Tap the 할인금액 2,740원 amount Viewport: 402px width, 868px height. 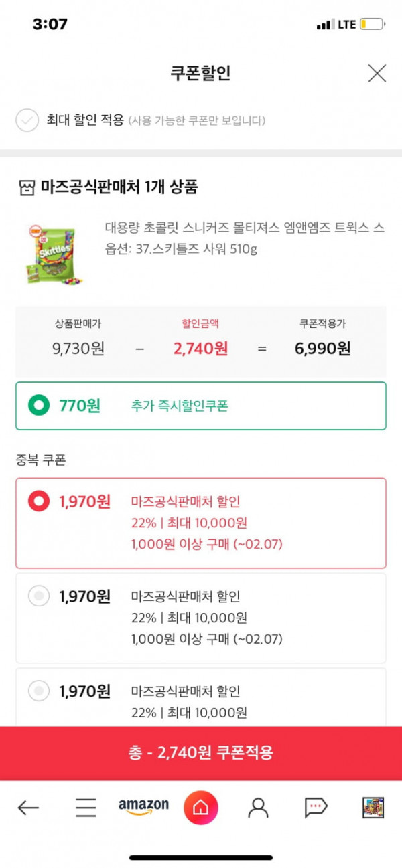pyautogui.click(x=200, y=348)
